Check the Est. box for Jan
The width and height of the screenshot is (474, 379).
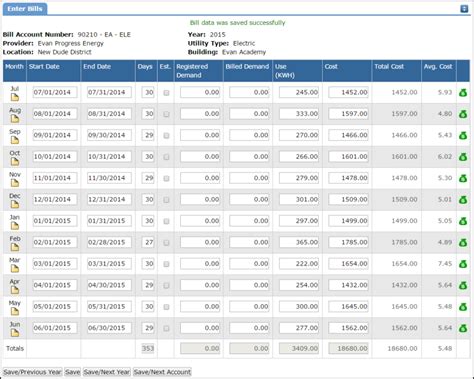166,221
